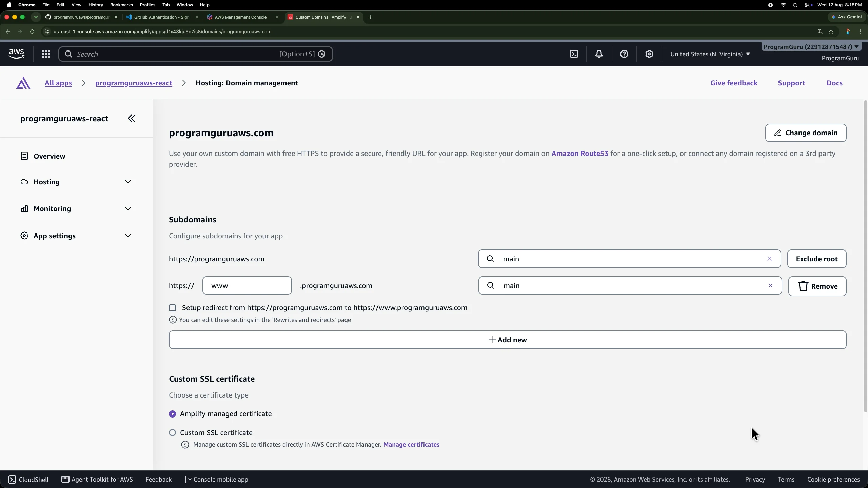Open the Chrome three-dot menu
Screen dimensions: 868x488
(860, 32)
